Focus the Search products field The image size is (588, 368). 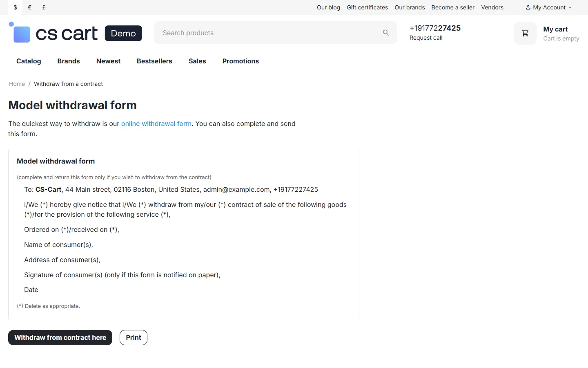tap(275, 33)
